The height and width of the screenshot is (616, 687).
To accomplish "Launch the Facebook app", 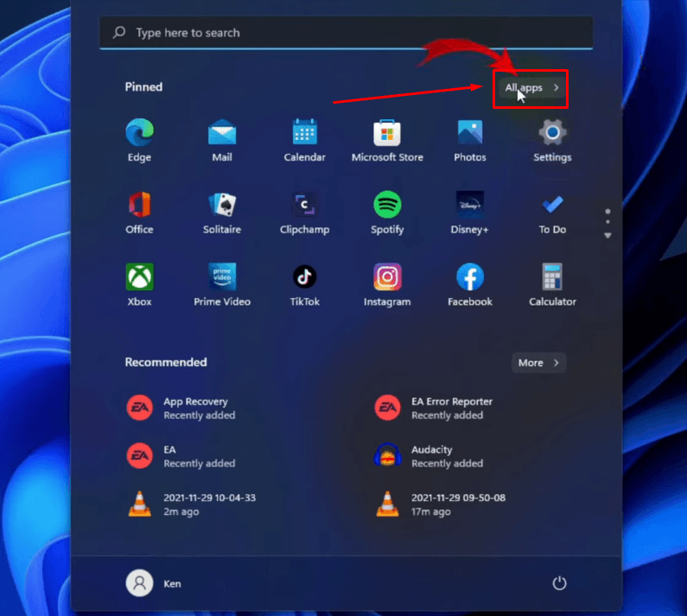I will point(470,285).
